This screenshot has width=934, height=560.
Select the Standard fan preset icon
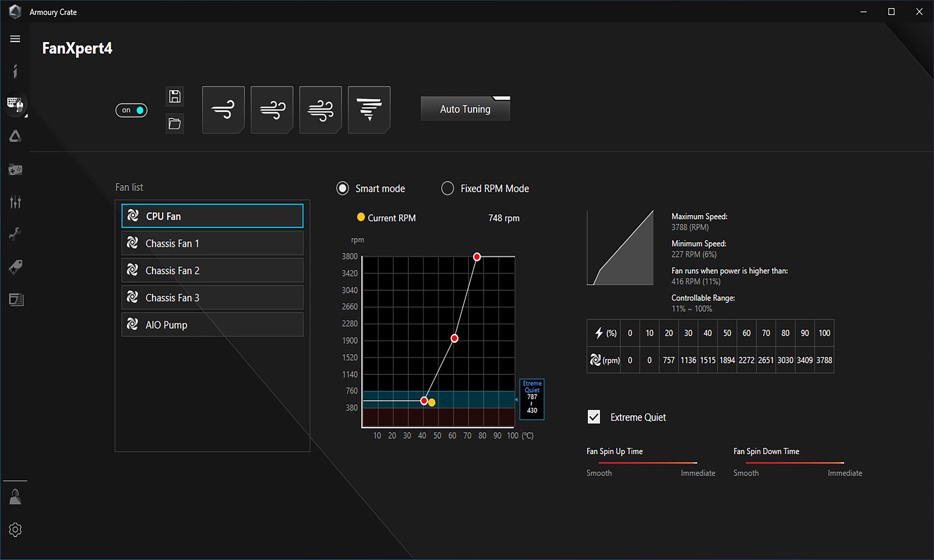tap(272, 110)
